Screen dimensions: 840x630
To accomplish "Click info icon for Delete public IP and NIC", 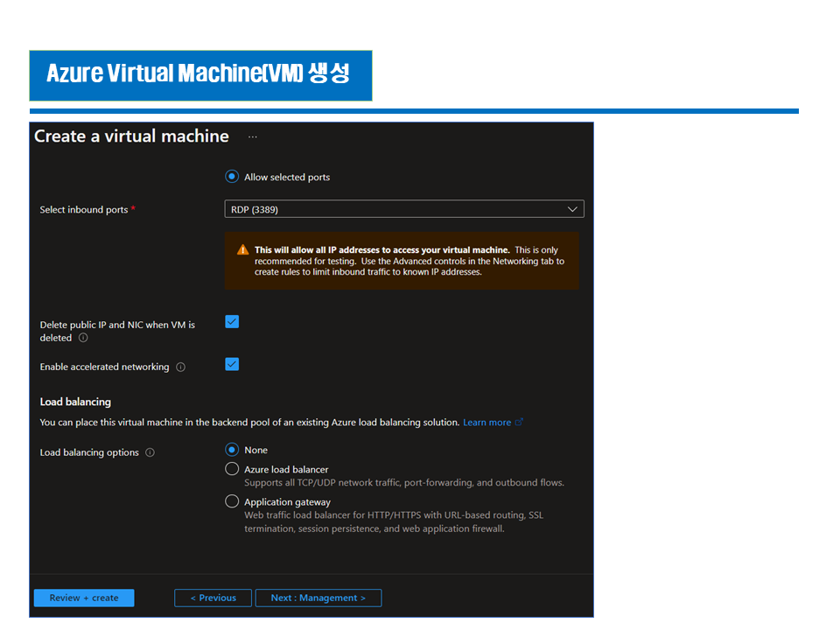I will coord(83,338).
